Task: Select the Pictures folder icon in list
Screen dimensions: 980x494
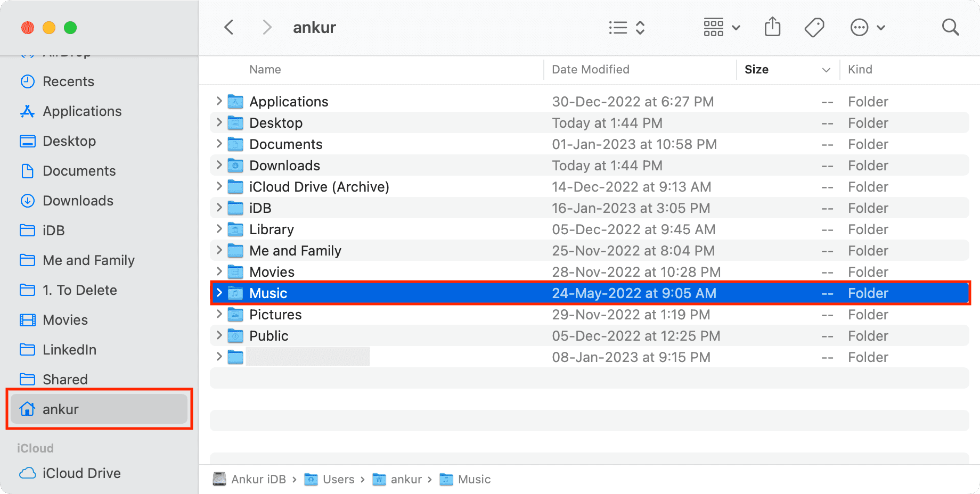Action: 235,314
